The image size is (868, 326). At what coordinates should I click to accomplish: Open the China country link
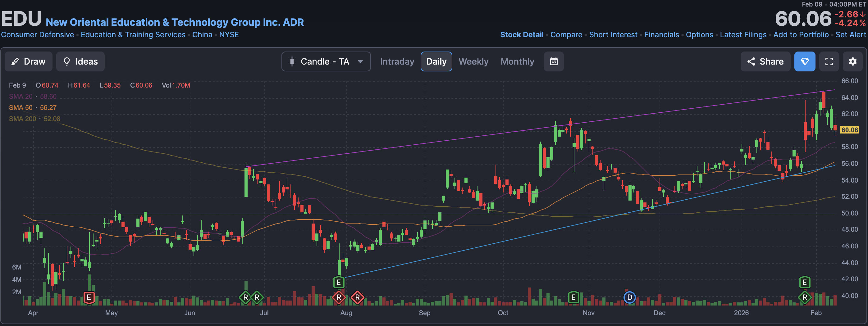[x=202, y=35]
